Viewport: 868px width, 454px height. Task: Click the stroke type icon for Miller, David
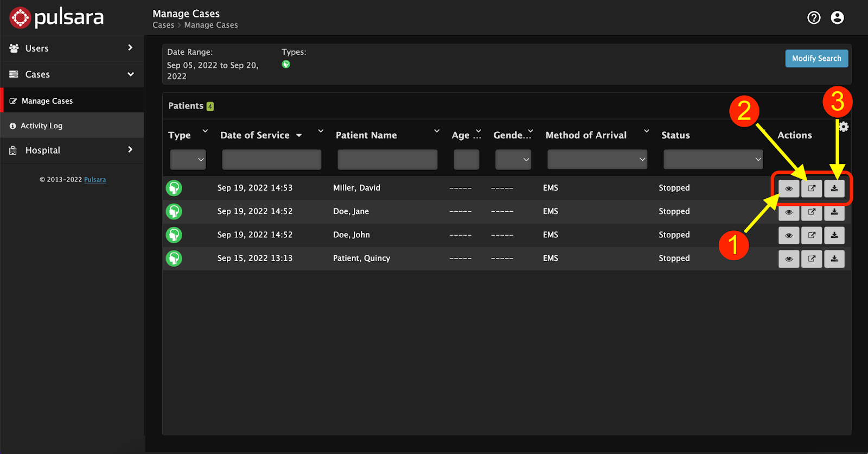coord(174,188)
